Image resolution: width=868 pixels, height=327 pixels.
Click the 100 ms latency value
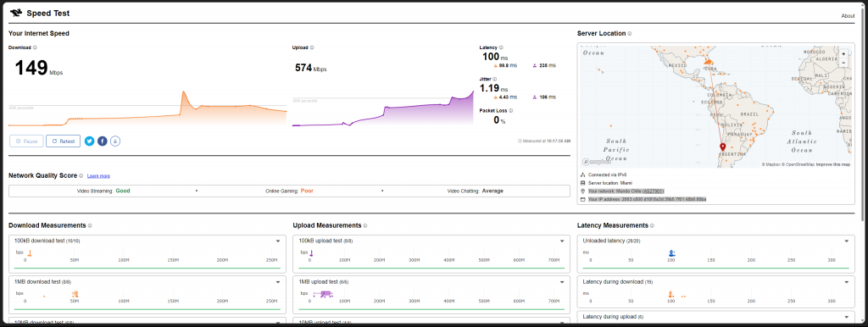coord(494,57)
